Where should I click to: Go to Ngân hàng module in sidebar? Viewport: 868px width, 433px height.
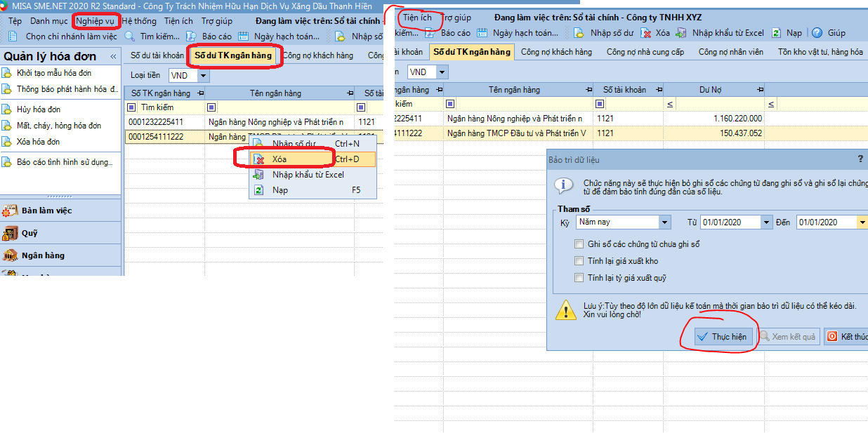[60, 255]
